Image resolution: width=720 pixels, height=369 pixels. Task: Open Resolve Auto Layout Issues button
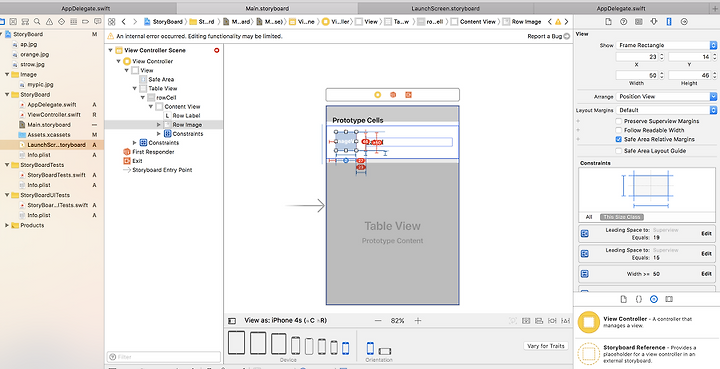566,321
